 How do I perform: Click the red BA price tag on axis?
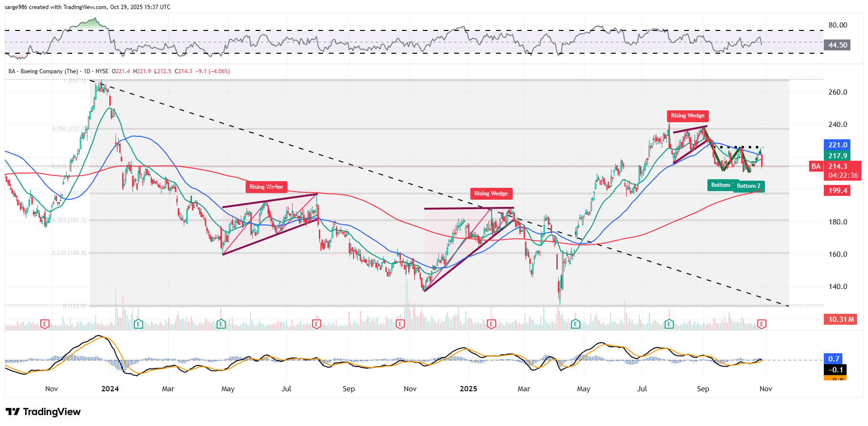(x=816, y=166)
